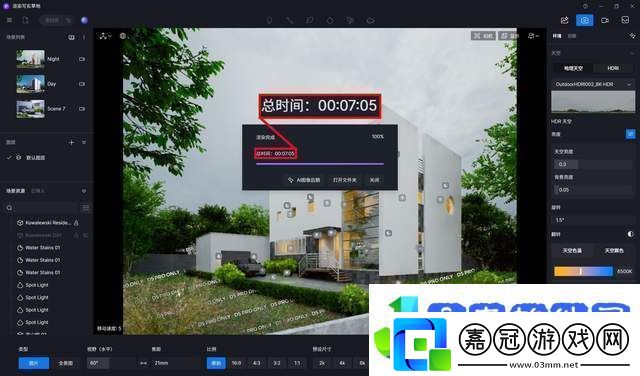Viewport: 640px width, 376px height.
Task: Select the blue original ratio button
Action: [216, 363]
